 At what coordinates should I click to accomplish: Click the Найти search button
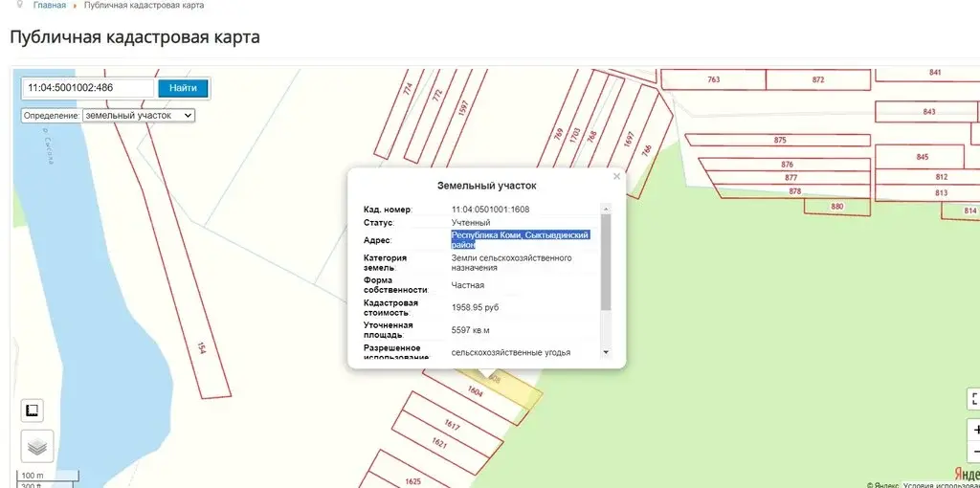coord(183,88)
